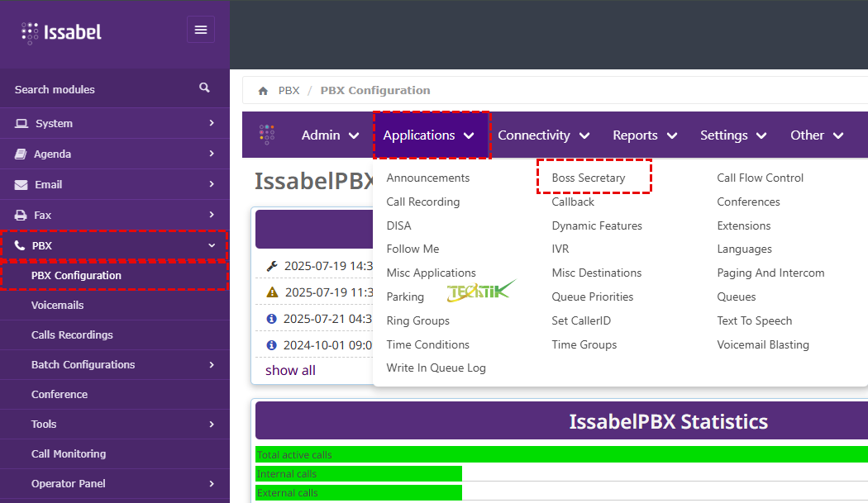Click the warning triangle icon beside 2025-07-19 11:3
This screenshot has width=868, height=503.
(x=272, y=292)
